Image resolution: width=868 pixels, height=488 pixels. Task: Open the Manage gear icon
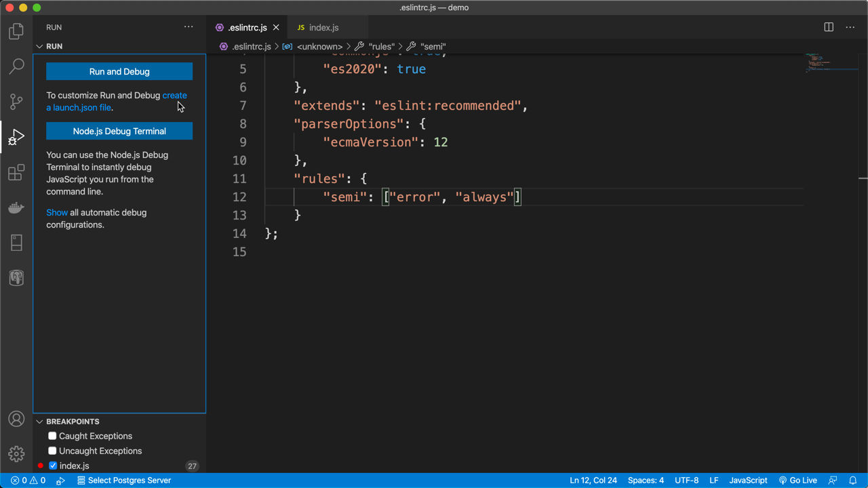coord(16,453)
